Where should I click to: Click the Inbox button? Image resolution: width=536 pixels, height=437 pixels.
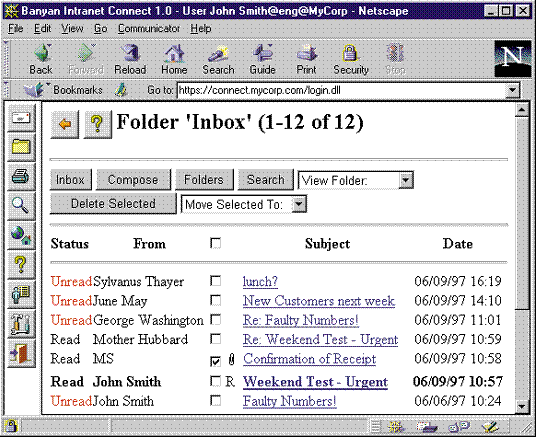(71, 180)
